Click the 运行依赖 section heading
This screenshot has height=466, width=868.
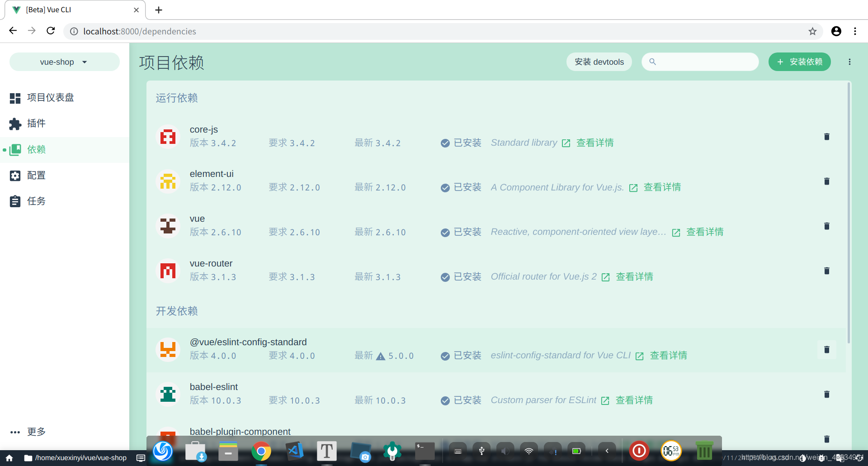pos(177,98)
